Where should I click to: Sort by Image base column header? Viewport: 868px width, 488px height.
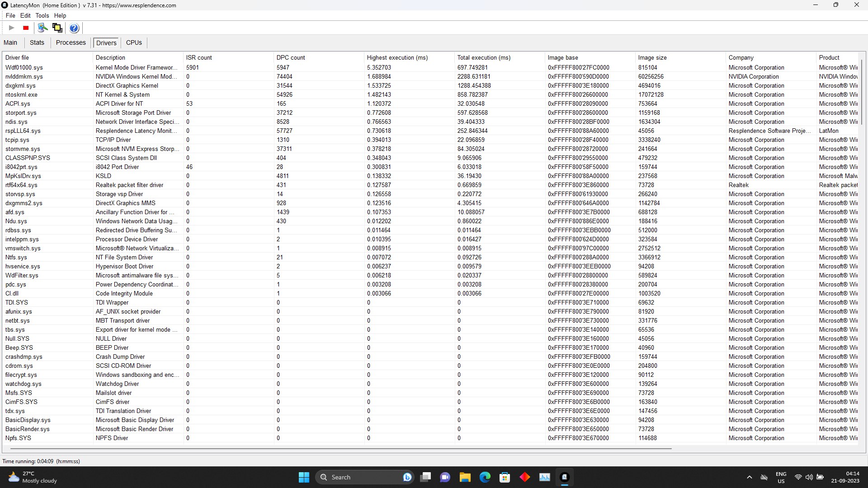[x=590, y=57]
